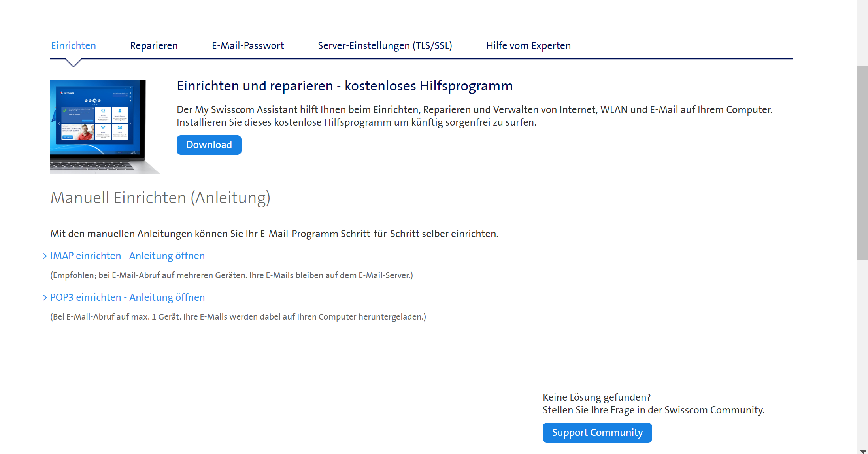The height and width of the screenshot is (454, 868).
Task: Open the question mark help icon
Action: (130, 101)
